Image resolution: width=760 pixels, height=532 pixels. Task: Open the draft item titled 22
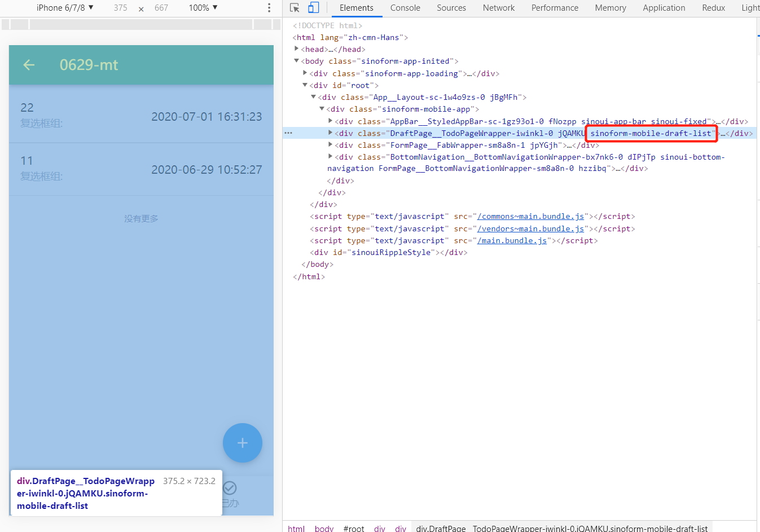tap(141, 116)
